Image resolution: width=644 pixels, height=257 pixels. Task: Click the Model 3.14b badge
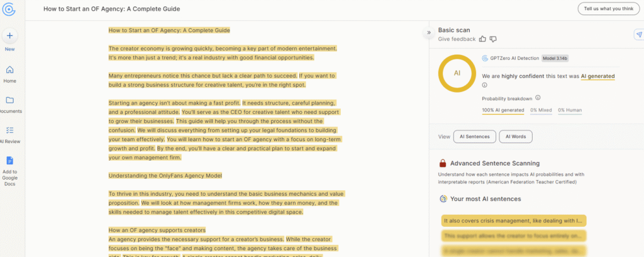click(x=555, y=59)
